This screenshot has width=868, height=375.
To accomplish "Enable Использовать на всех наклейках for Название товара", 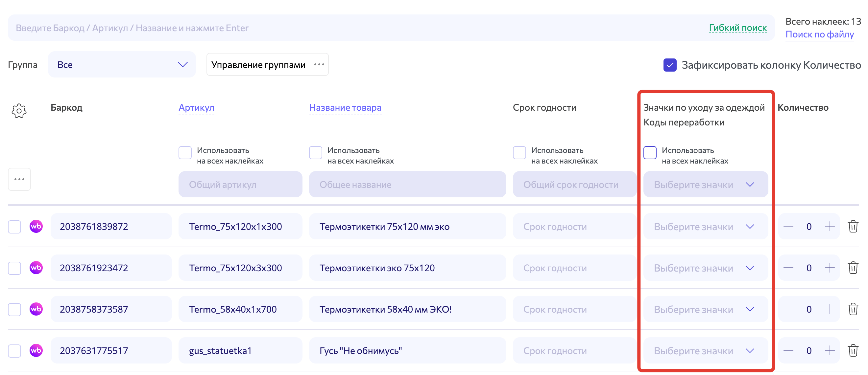I will coord(315,152).
